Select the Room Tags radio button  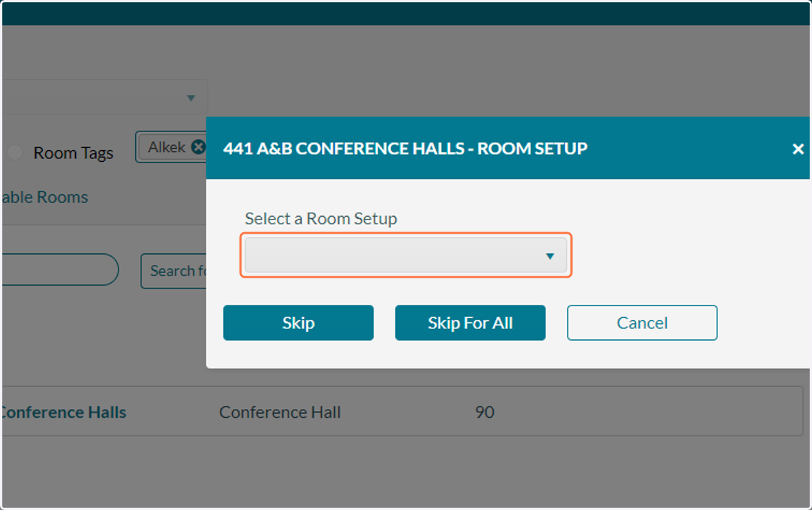[x=15, y=153]
